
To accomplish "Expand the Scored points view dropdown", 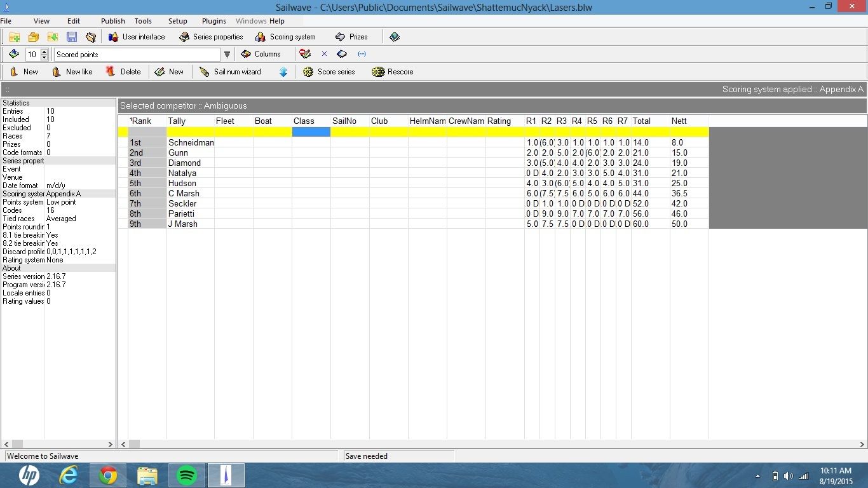I will [x=227, y=55].
